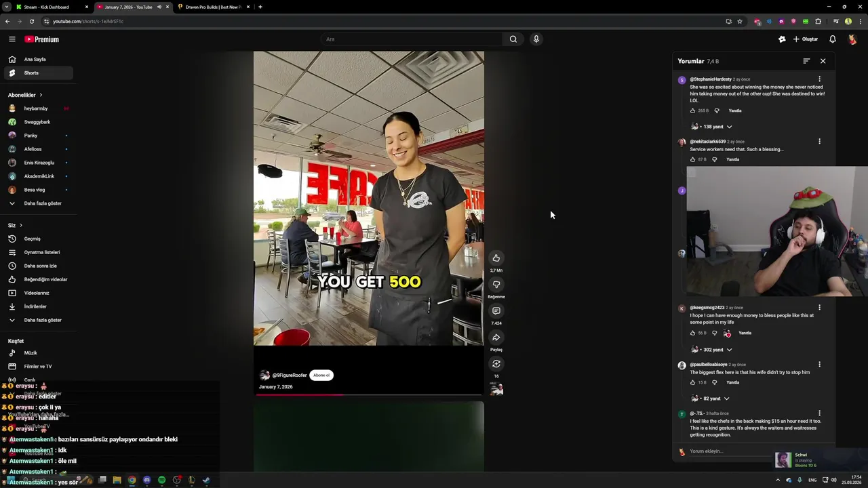Open the Chrome extensions puzzle menu
The width and height of the screenshot is (868, 488).
click(x=818, y=21)
